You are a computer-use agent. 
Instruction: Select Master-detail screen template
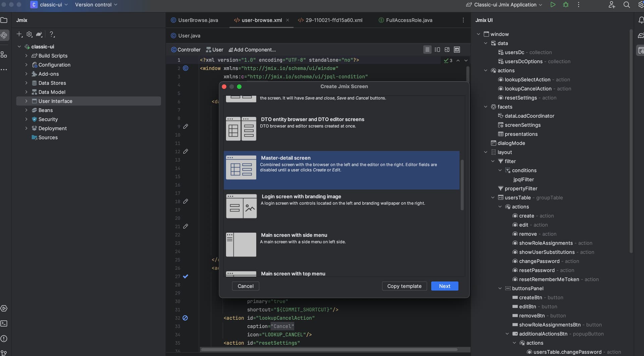coord(341,170)
